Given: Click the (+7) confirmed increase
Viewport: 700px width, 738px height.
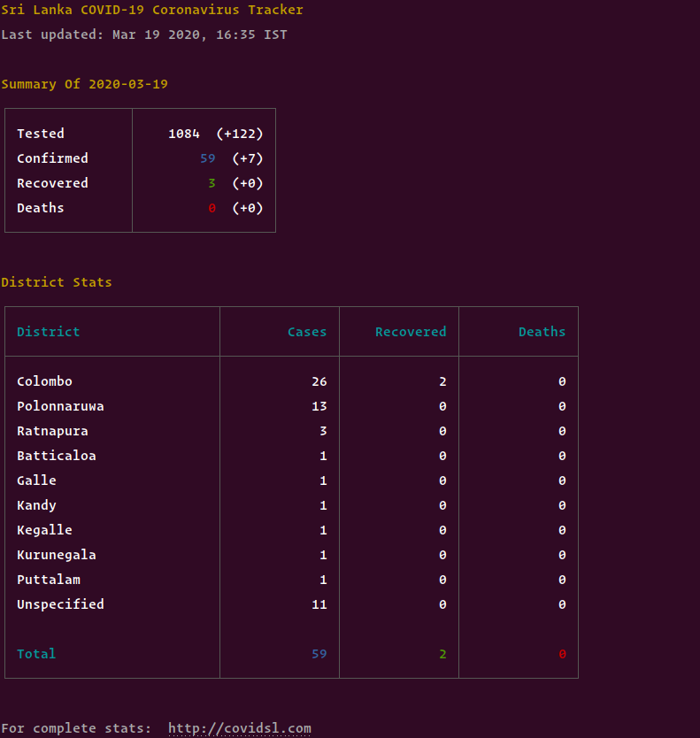Looking at the screenshot, I should 248,158.
